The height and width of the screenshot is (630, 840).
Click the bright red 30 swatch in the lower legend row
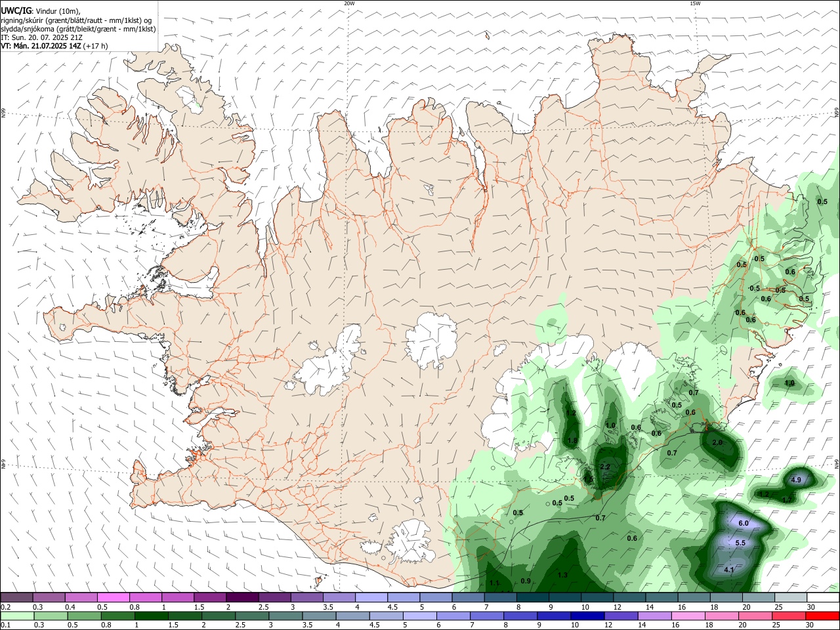[823, 616]
